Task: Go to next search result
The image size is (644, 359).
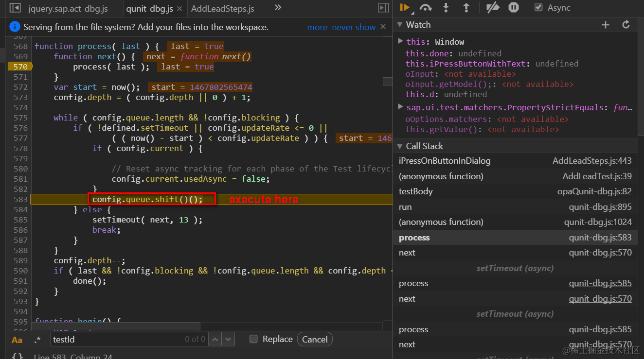Action: pos(228,339)
